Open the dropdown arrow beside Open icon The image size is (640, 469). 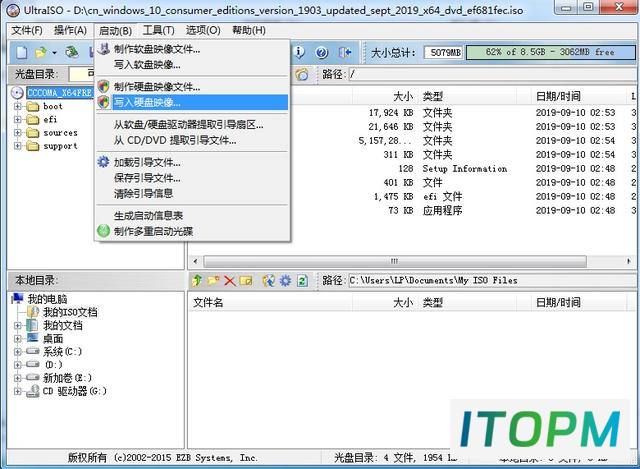54,53
